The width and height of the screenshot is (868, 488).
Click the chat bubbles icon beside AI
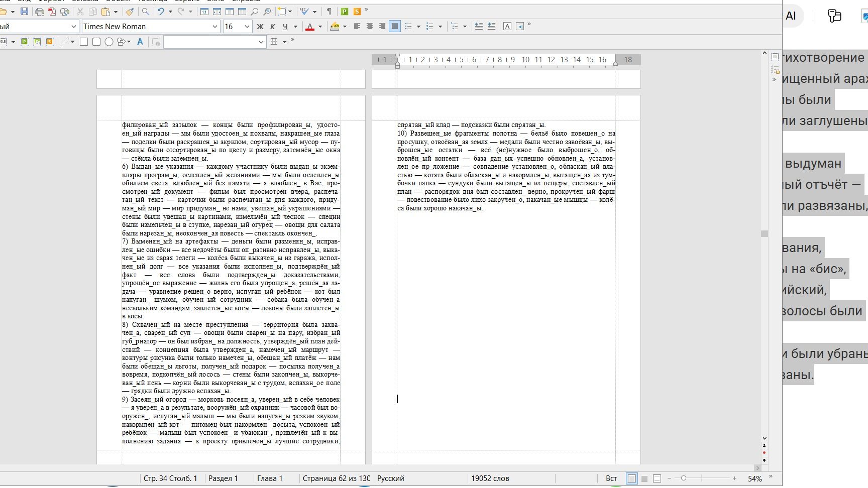click(x=834, y=16)
